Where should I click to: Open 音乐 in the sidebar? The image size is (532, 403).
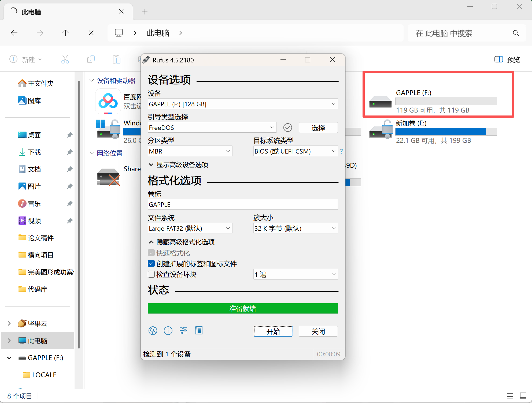pos(29,204)
